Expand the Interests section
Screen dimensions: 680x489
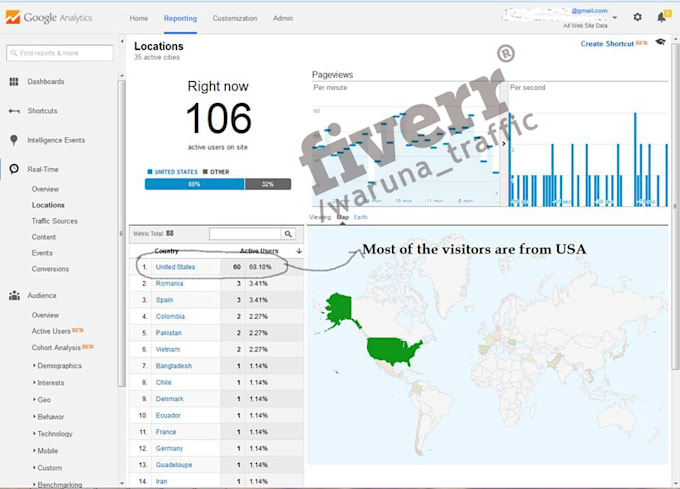[49, 383]
